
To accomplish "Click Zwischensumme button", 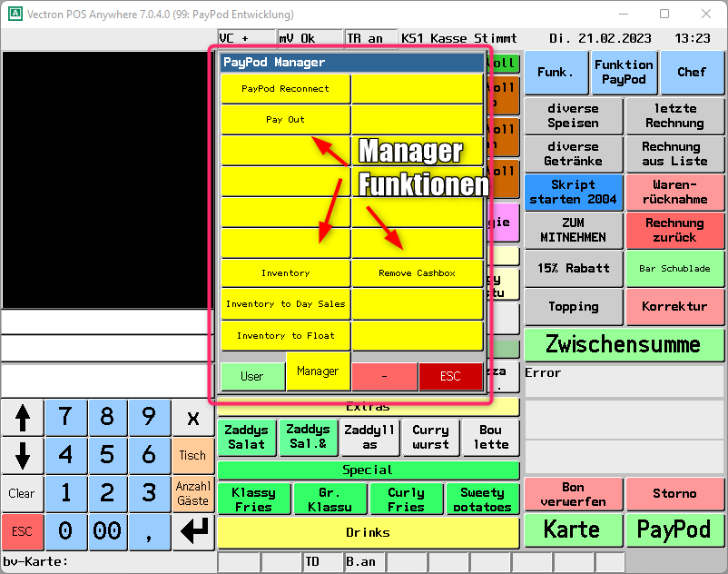I will click(x=624, y=344).
